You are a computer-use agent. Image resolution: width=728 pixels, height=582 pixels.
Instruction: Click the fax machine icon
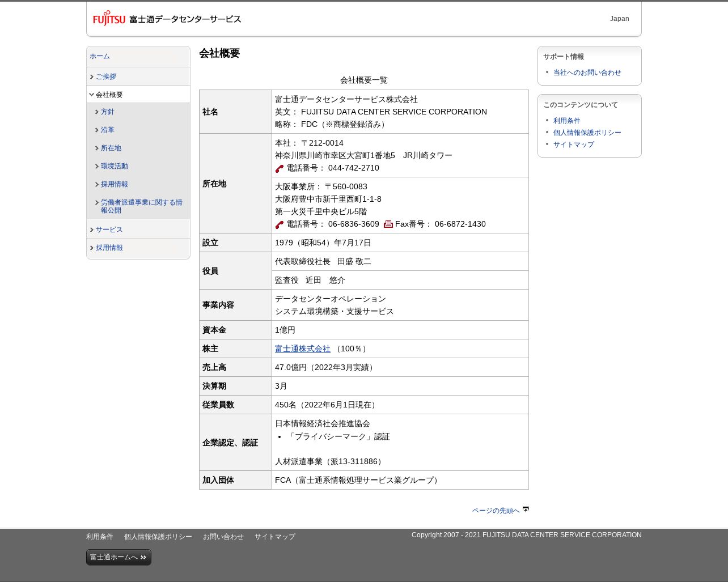(x=388, y=224)
